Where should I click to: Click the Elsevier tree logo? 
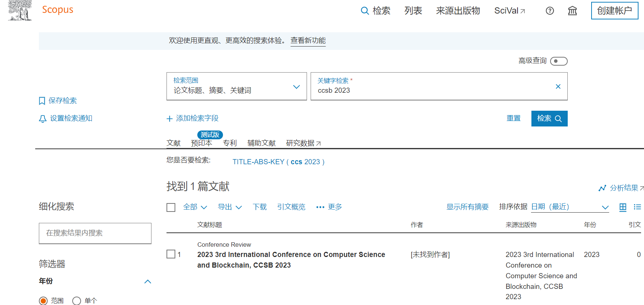[x=20, y=10]
